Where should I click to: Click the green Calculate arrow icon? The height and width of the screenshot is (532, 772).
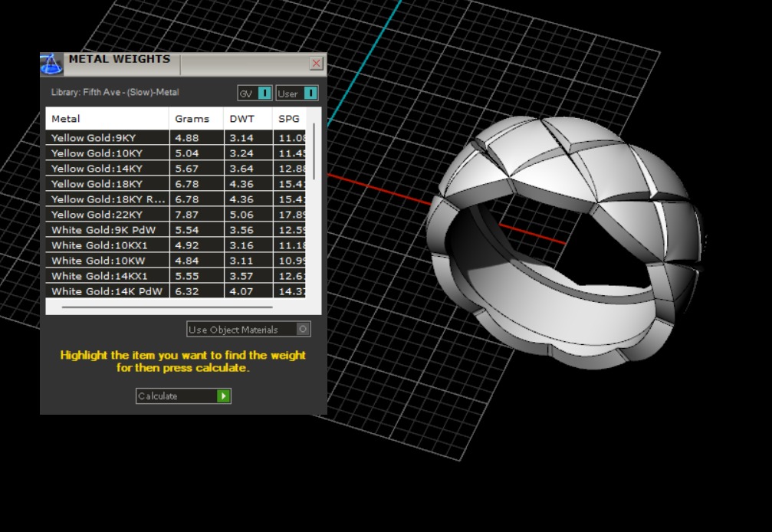coord(224,396)
